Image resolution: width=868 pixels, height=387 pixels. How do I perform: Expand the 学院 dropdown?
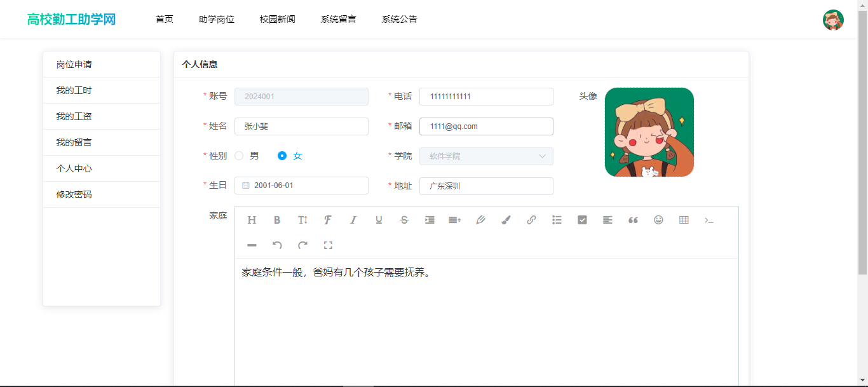click(486, 156)
